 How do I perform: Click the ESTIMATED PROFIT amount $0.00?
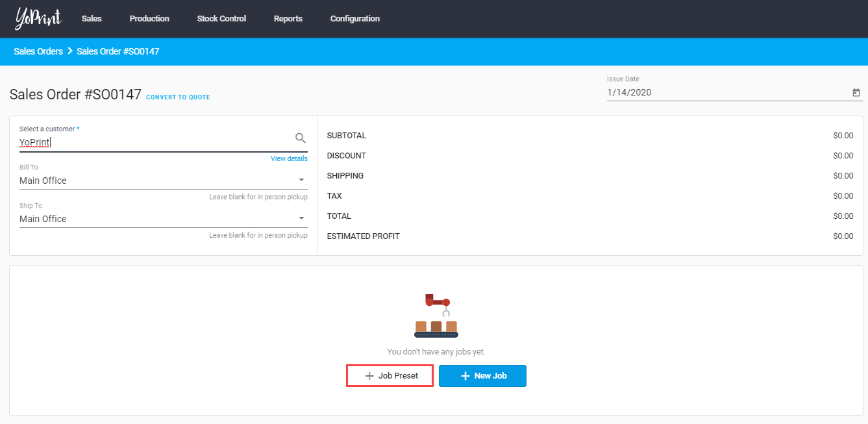pos(843,236)
